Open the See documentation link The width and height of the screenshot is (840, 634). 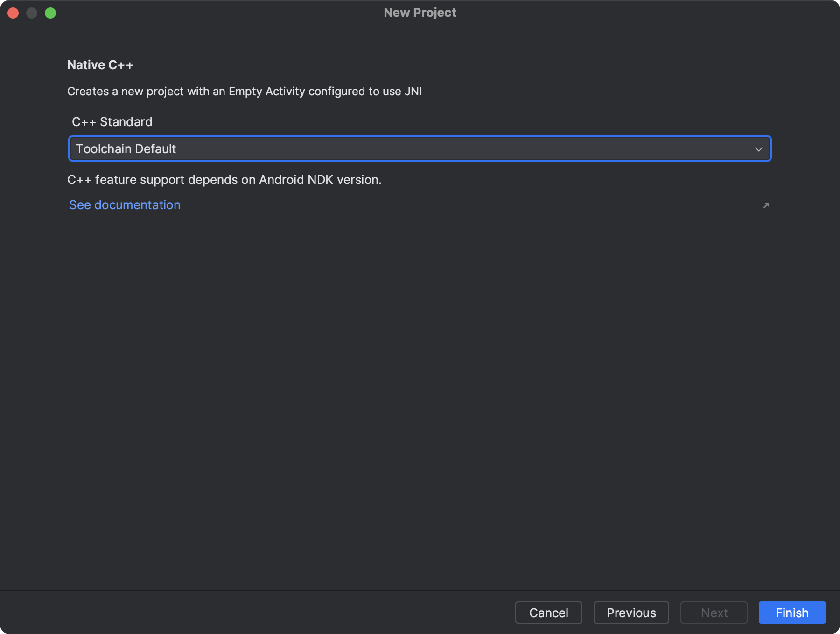click(125, 205)
